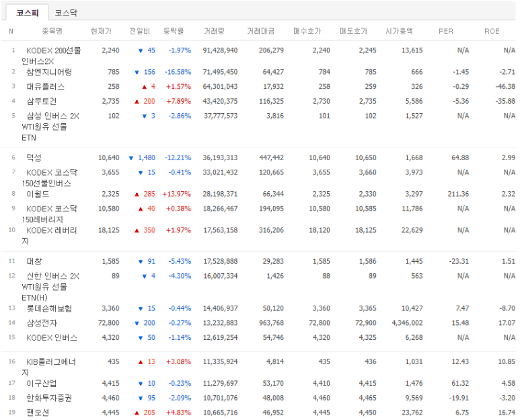The width and height of the screenshot is (520, 420).
Task: Select the 삼부토건 stock entry
Action: (x=41, y=101)
